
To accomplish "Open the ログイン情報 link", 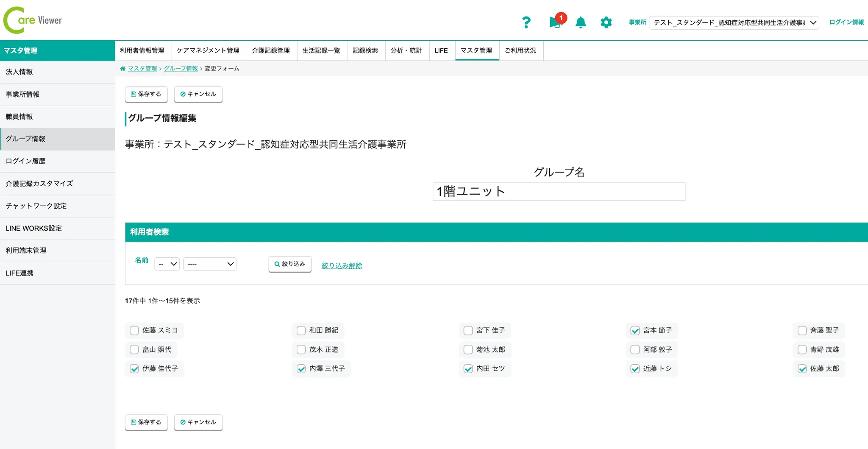I will tap(846, 22).
